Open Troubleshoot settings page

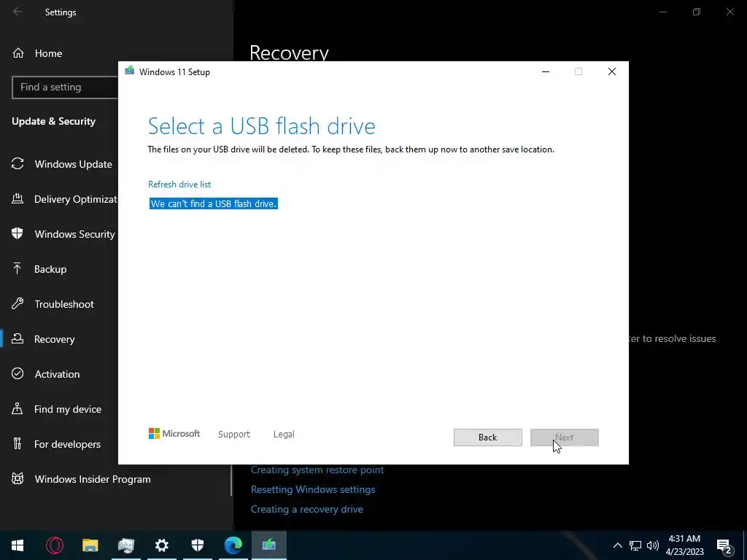[64, 304]
